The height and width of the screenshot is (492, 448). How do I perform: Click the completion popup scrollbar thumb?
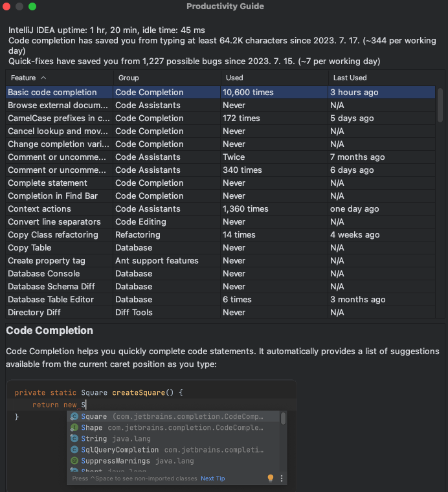(x=283, y=418)
